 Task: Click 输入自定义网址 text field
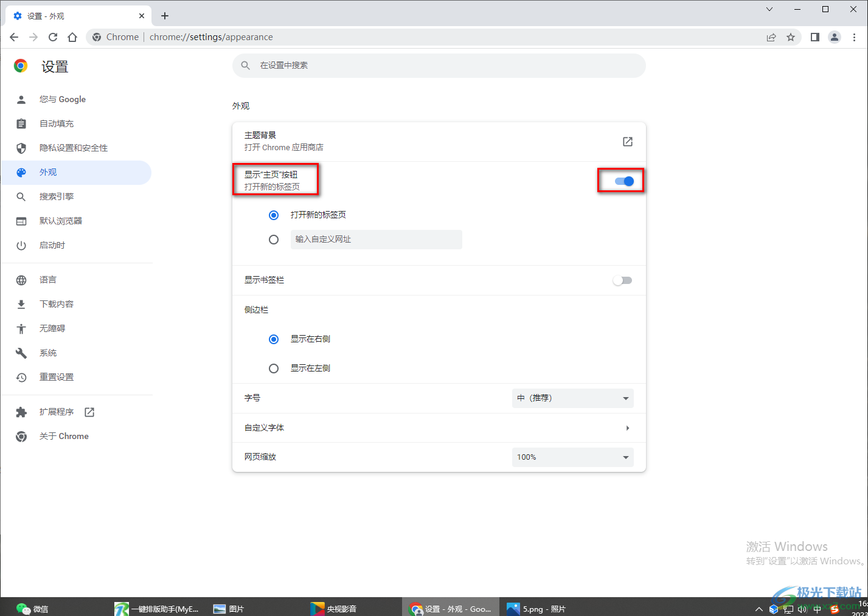376,240
